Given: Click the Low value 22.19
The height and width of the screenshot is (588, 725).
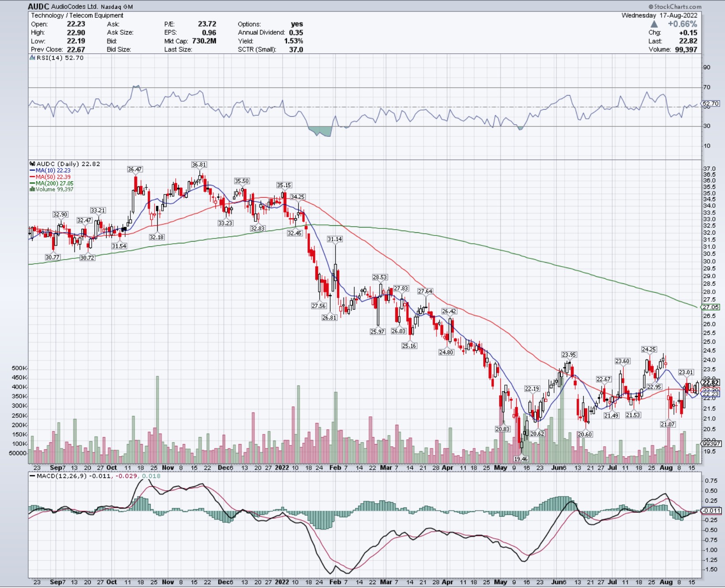Looking at the screenshot, I should tap(76, 41).
